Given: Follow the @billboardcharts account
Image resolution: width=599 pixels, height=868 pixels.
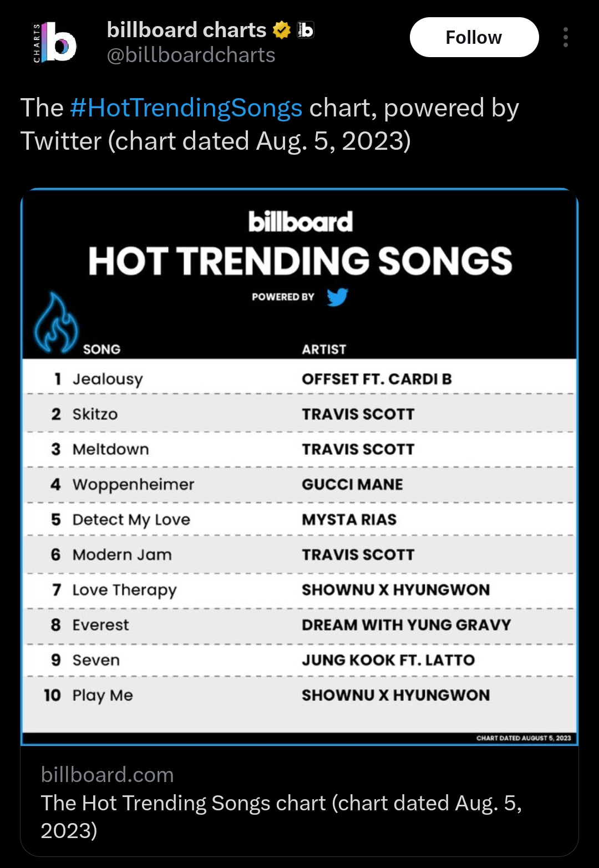Looking at the screenshot, I should click(x=474, y=37).
